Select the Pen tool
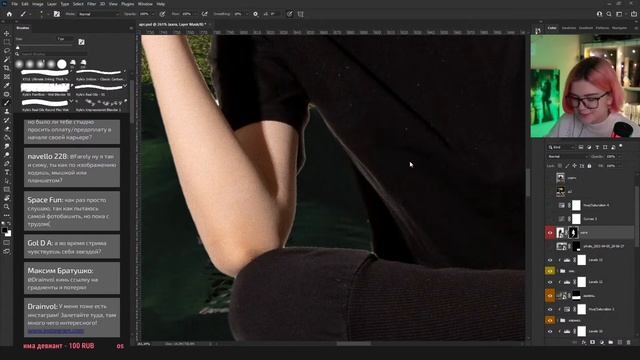 point(7,163)
